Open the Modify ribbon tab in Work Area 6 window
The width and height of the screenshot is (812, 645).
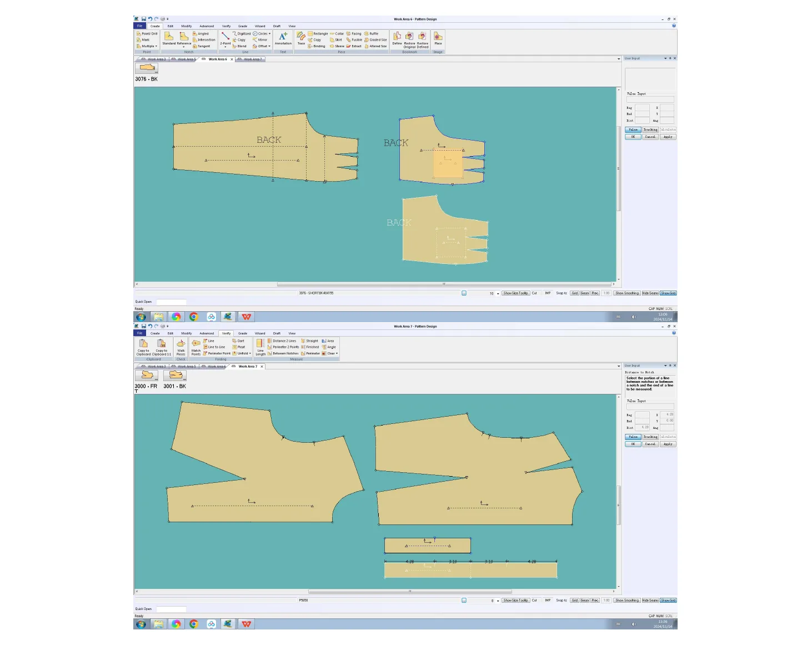pyautogui.click(x=187, y=26)
